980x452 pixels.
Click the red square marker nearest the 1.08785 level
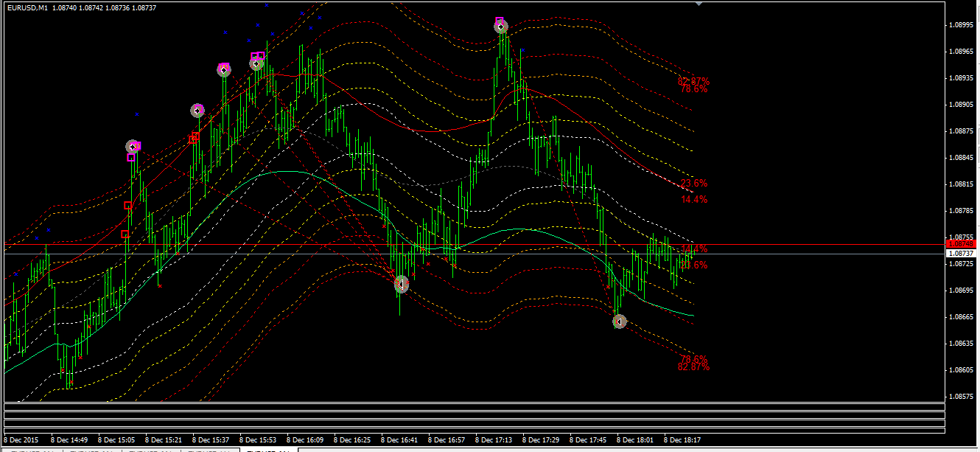point(128,205)
